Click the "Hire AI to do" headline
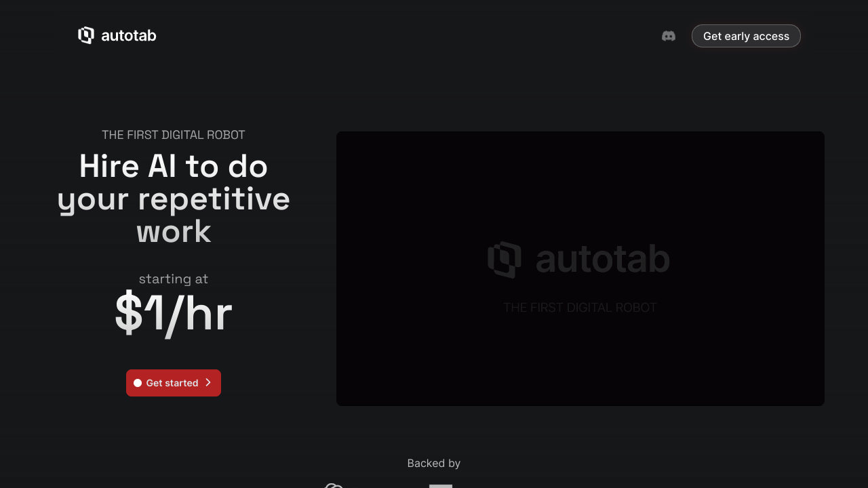This screenshot has width=868, height=488. click(x=174, y=166)
